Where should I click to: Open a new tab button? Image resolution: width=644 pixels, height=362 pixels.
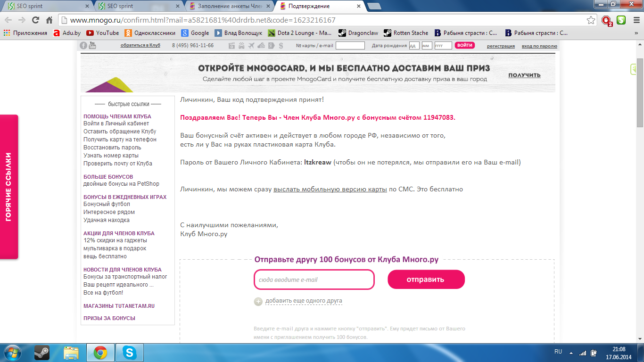[x=374, y=6]
